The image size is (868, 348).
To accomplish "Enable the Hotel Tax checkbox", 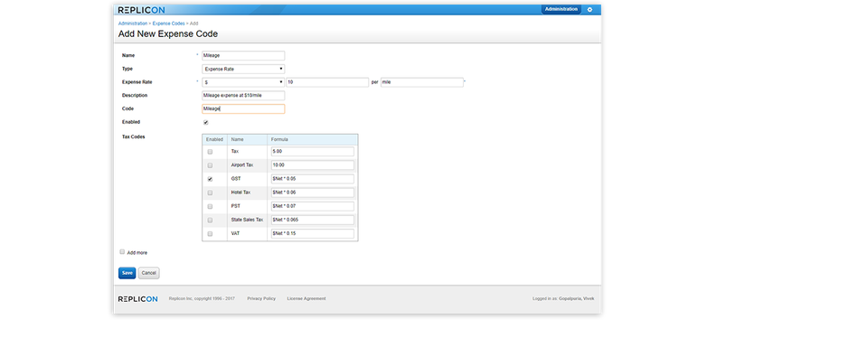I will coord(210,193).
